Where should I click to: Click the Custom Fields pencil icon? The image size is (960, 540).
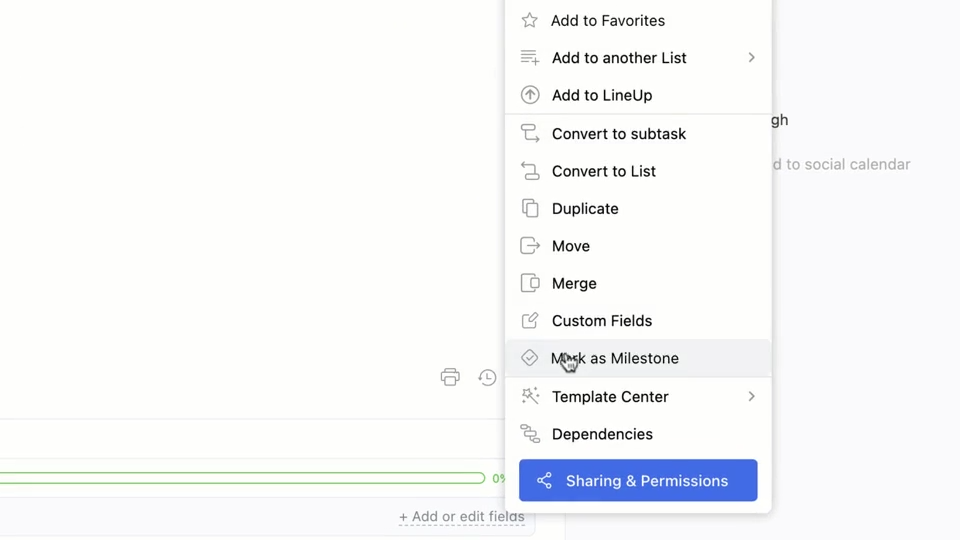(x=530, y=321)
